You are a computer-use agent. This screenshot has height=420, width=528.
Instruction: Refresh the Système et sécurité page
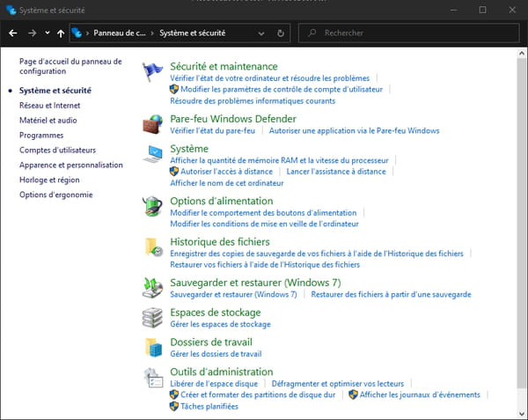pyautogui.click(x=280, y=33)
